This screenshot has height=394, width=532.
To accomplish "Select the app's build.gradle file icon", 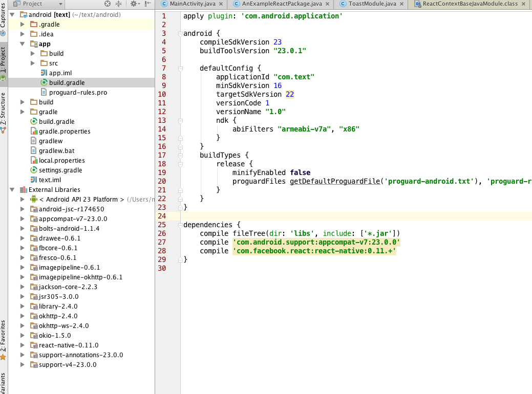I will click(x=44, y=82).
